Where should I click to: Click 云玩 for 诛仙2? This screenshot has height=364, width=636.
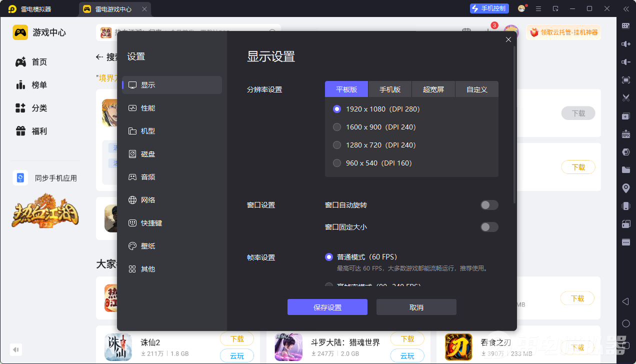(x=237, y=356)
